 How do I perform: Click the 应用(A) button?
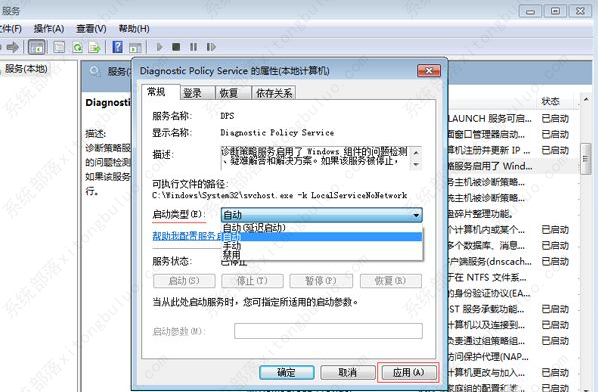(x=408, y=372)
